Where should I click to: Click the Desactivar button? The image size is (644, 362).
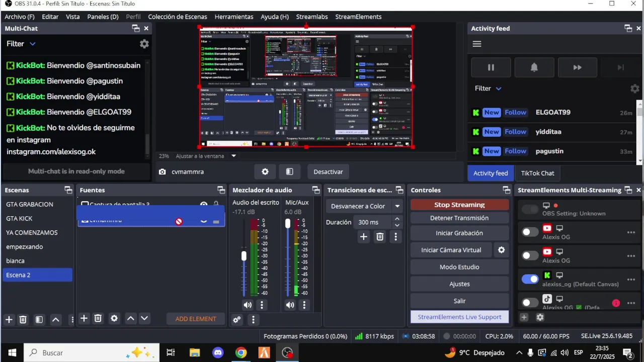click(x=328, y=171)
